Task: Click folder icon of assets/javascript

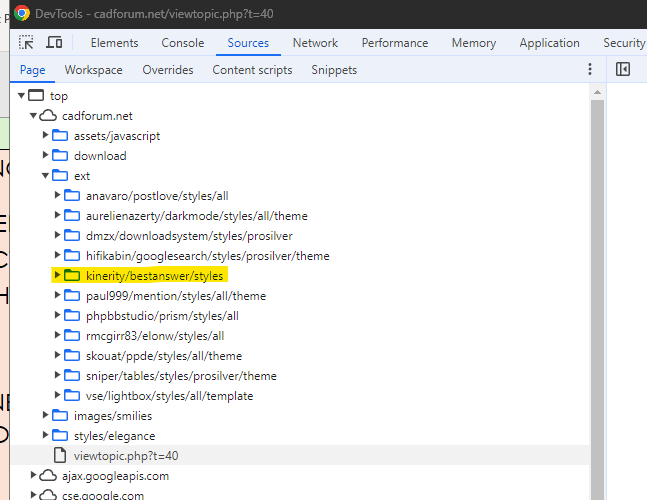Action: click(60, 136)
